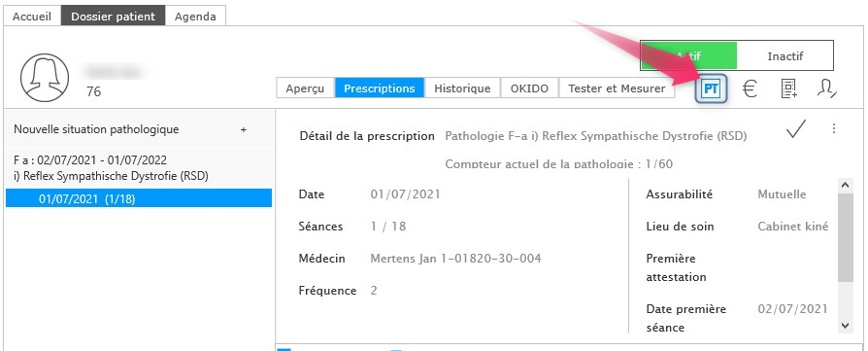Screen dimensions: 868x351
Task: Add new pathological situation with plus icon
Action: (243, 129)
